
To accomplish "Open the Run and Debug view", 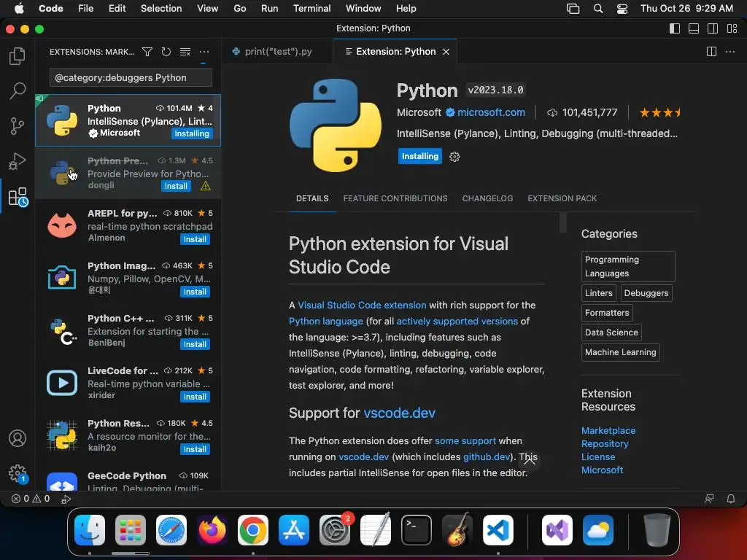I will [18, 161].
